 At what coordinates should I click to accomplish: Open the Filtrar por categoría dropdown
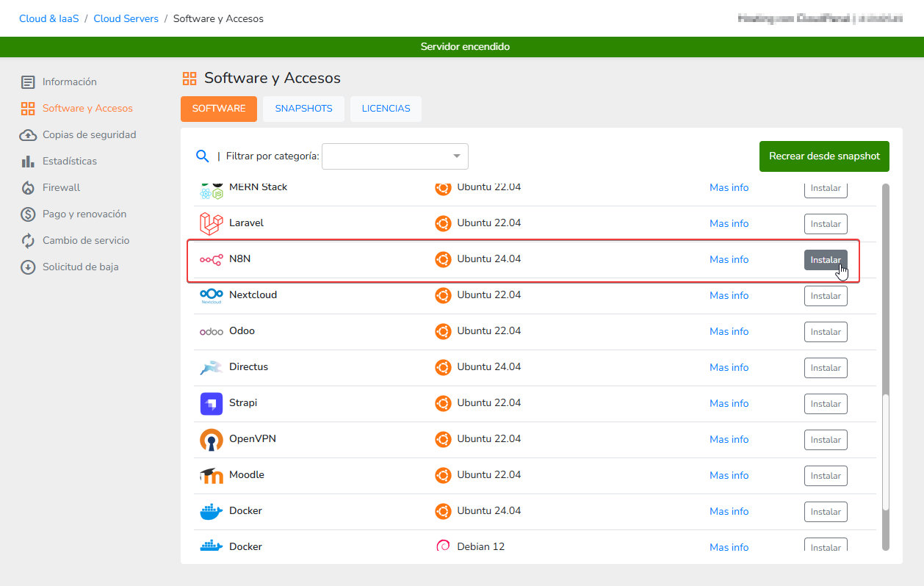pyautogui.click(x=395, y=156)
